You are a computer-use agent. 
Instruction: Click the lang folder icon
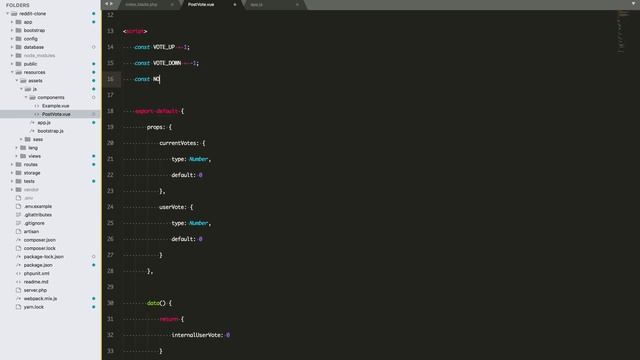click(23, 148)
